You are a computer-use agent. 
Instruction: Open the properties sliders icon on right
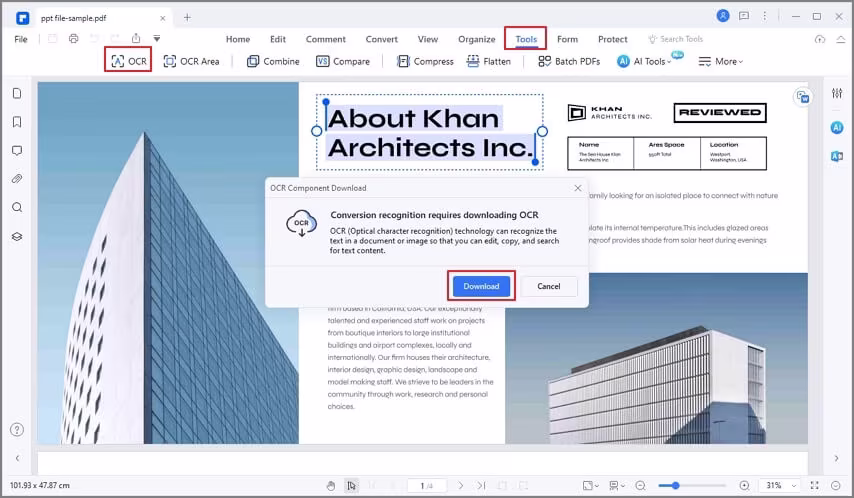(x=837, y=93)
